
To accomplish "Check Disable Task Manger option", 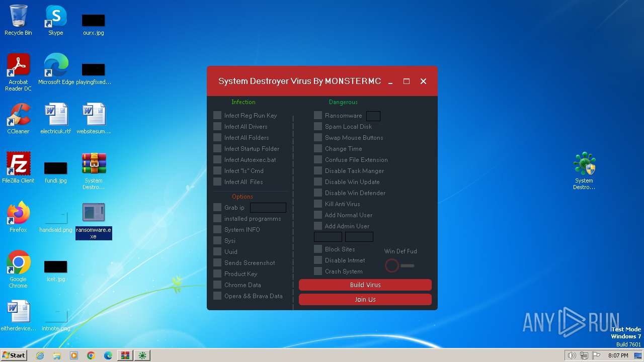I will click(318, 170).
